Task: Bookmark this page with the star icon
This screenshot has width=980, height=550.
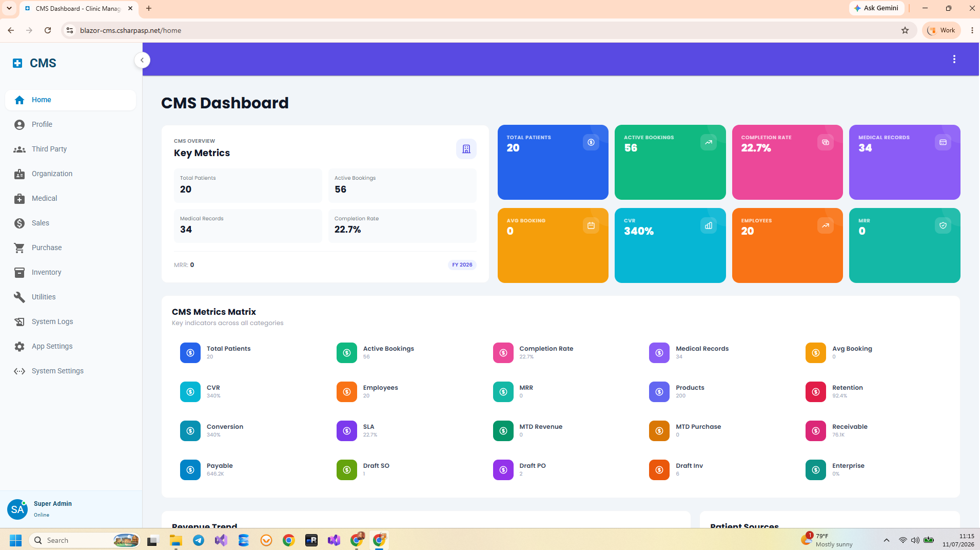Action: pyautogui.click(x=905, y=30)
